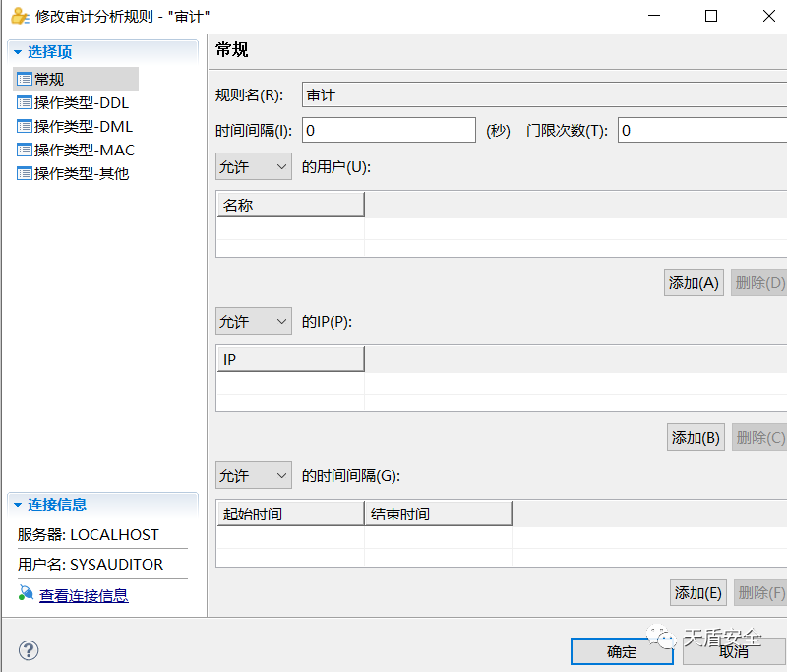This screenshot has height=672, width=787.
Task: Open the 查看连接信息 link
Action: coord(84,595)
